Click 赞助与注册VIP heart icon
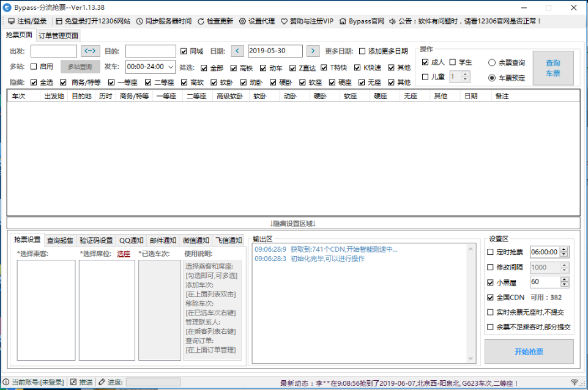The height and width of the screenshot is (390, 588). [x=285, y=21]
